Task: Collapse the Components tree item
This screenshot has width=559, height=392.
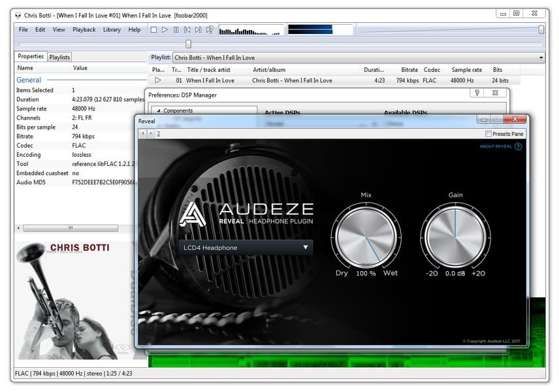Action: pyautogui.click(x=159, y=111)
